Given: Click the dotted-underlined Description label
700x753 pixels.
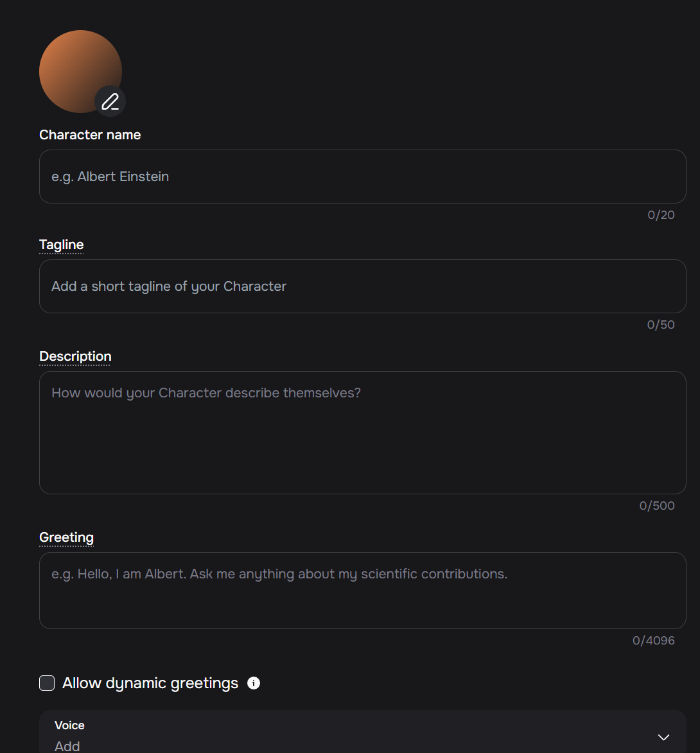Looking at the screenshot, I should click(x=75, y=356).
